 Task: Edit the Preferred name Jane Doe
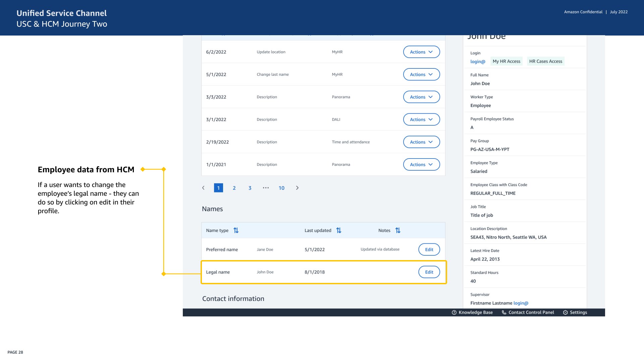pyautogui.click(x=429, y=250)
